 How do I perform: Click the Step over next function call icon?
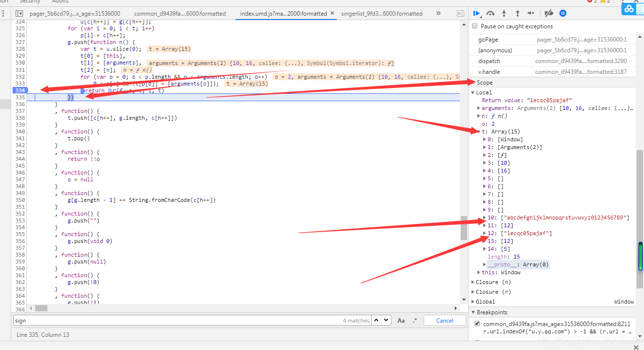[x=491, y=13]
